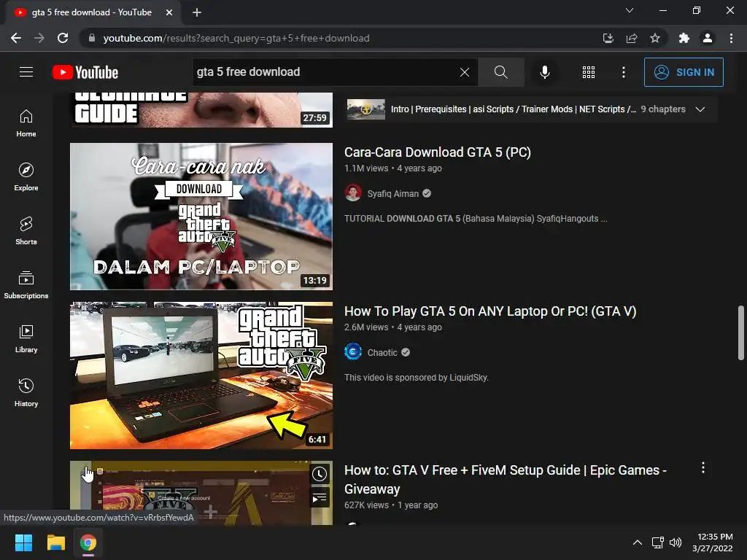
Task: Click title 'Cara-Cara Download GTA 5 (PC)'
Action: click(x=438, y=152)
